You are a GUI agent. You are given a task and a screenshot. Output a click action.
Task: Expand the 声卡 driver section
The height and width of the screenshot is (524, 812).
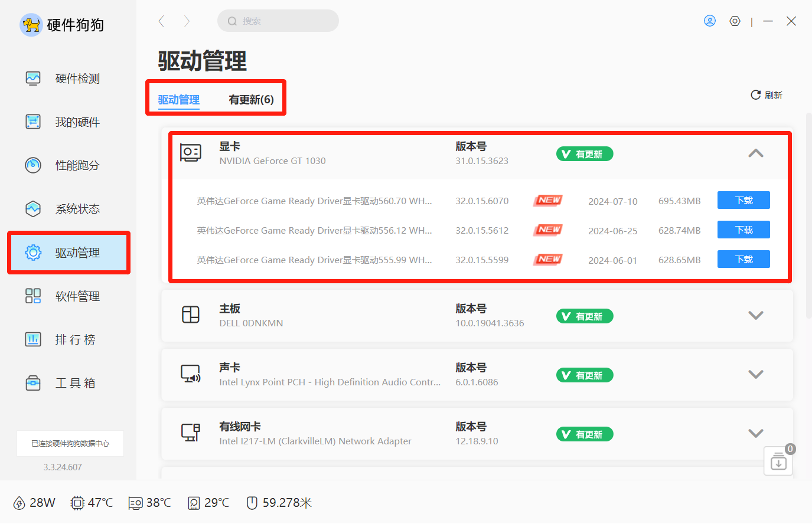click(756, 374)
